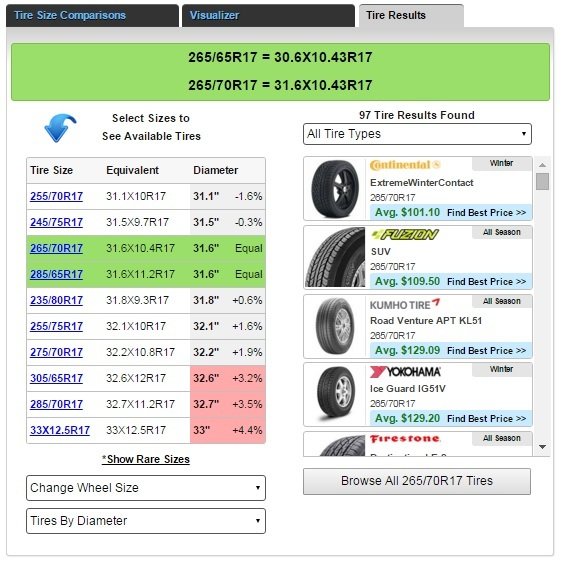Image resolution: width=562 pixels, height=566 pixels.
Task: Find best price for Fuzion SUV tire
Action: coord(486,282)
